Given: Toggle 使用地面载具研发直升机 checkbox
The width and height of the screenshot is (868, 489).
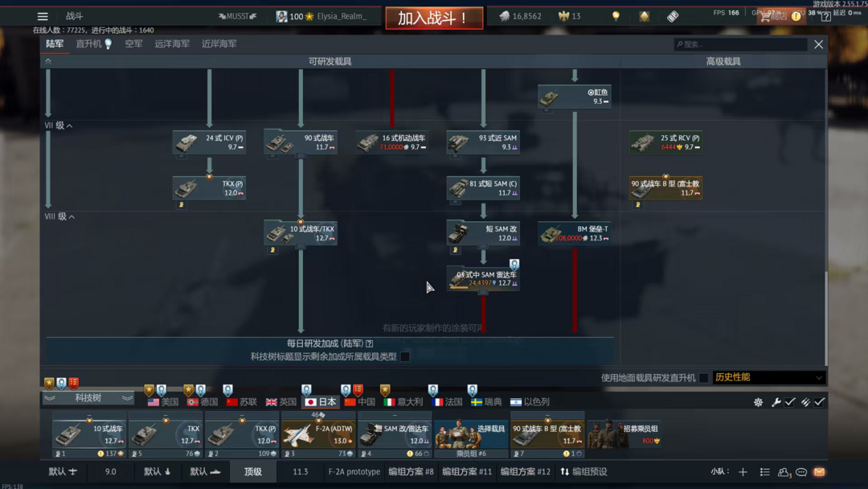Looking at the screenshot, I should click(x=704, y=378).
